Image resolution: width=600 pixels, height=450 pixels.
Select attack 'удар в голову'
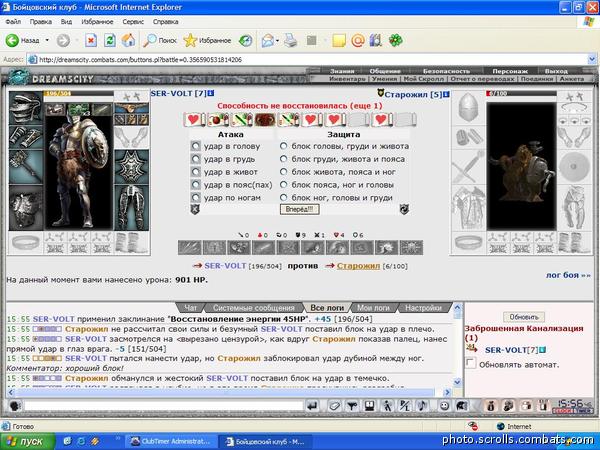point(196,146)
